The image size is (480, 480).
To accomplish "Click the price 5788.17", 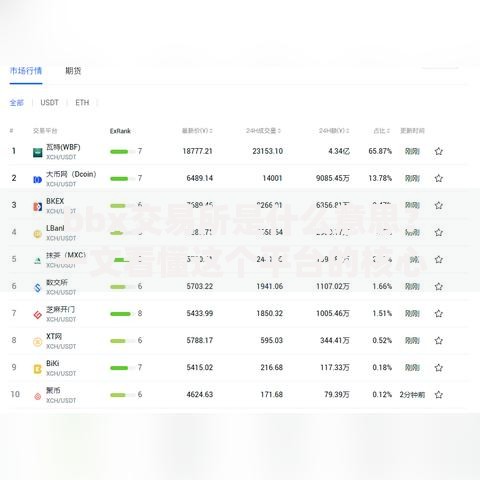I will click(x=199, y=340).
